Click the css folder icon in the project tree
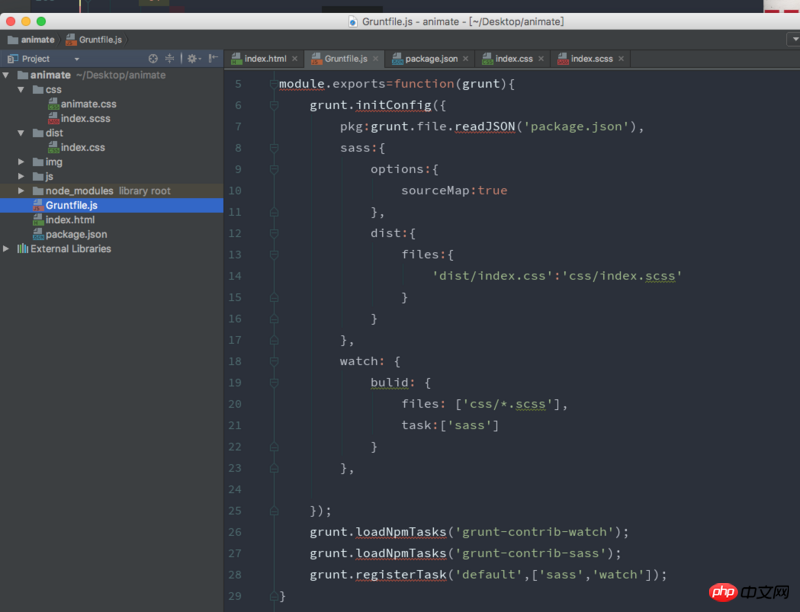Screen dimensions: 800x612 [x=38, y=90]
